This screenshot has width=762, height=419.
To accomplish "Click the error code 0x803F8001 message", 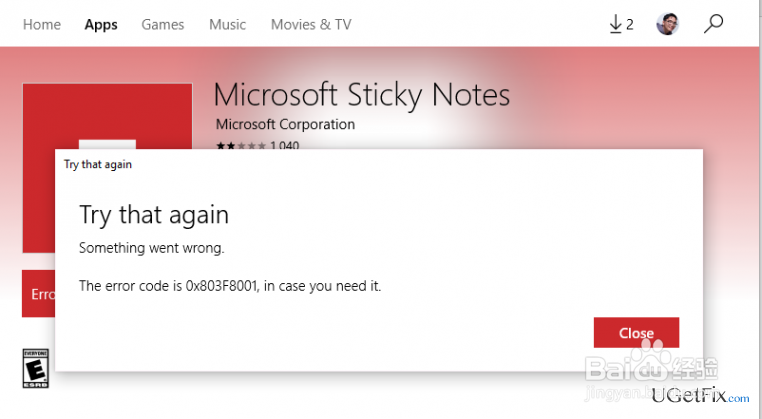I will 230,286.
